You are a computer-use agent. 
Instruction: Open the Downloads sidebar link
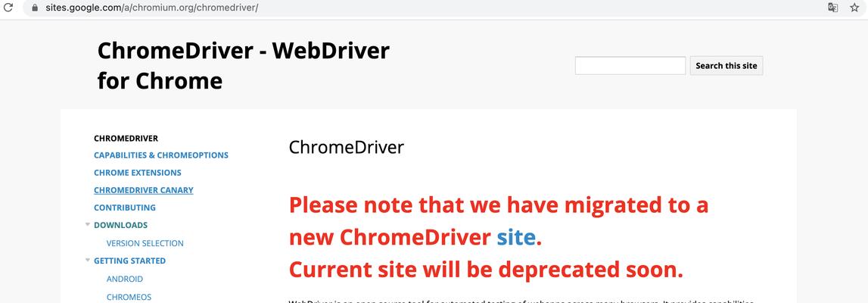120,225
